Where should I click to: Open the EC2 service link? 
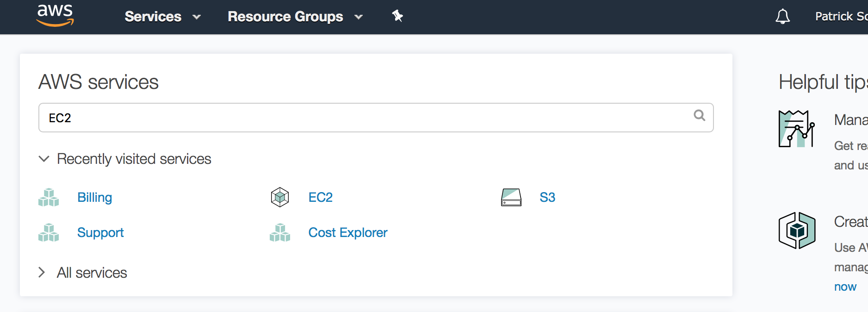point(320,197)
